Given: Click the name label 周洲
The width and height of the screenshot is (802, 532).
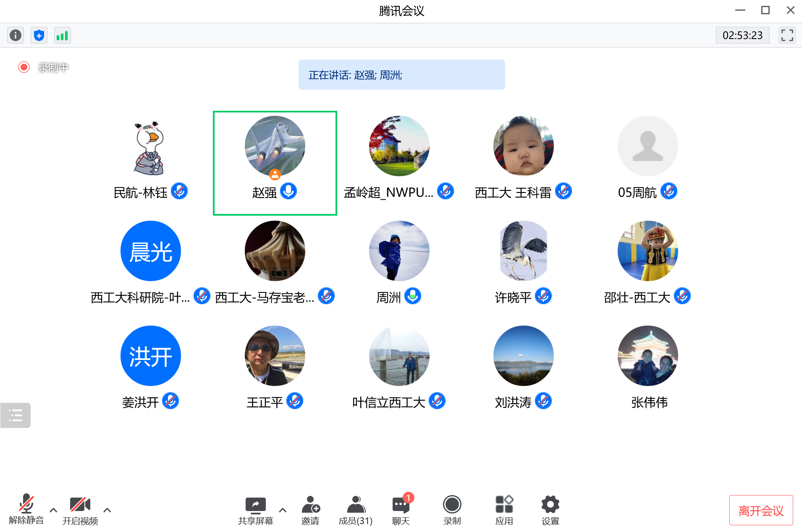Looking at the screenshot, I should (388, 297).
